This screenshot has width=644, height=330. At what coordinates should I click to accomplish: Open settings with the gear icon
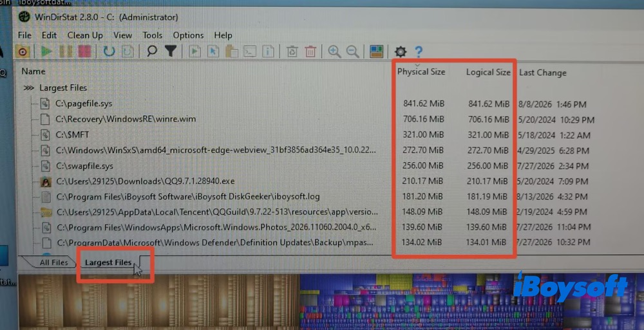tap(401, 51)
